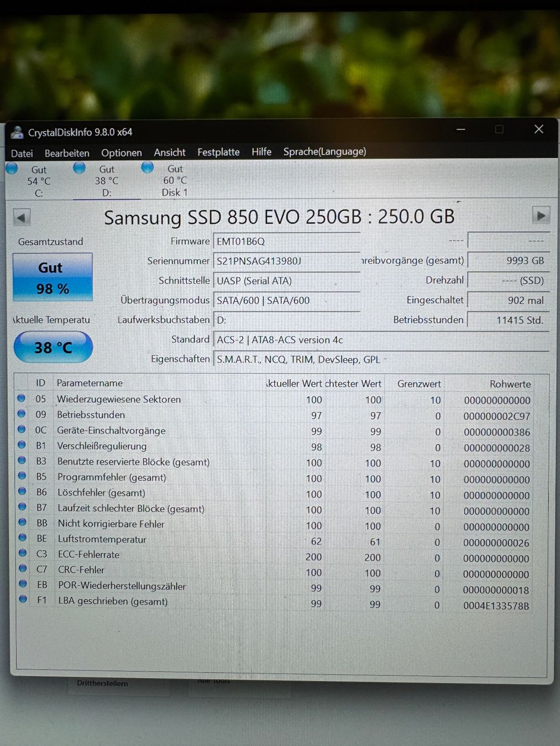Click the Eingeschaltet value 902 mal
The image size is (560, 746).
click(509, 300)
